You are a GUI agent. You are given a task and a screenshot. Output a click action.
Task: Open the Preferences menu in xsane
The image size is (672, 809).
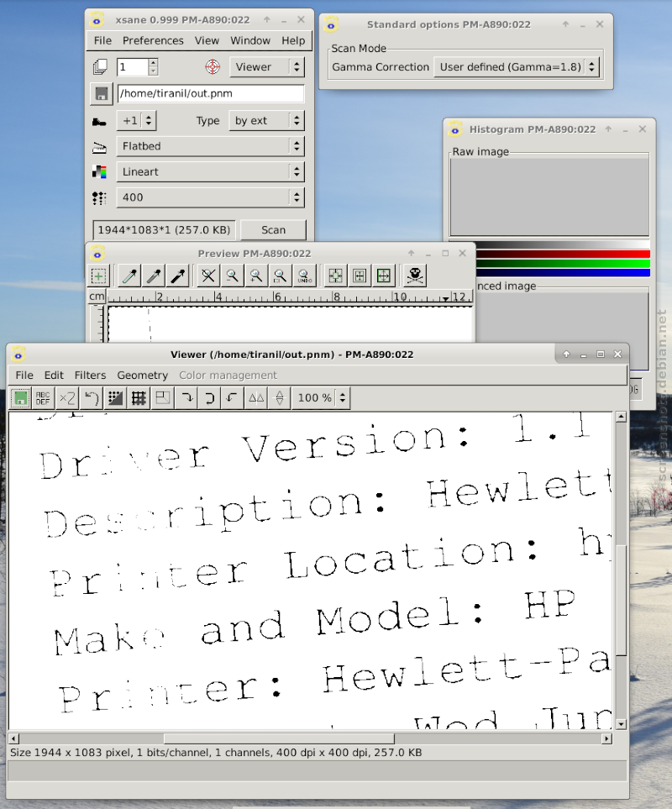[x=153, y=40]
